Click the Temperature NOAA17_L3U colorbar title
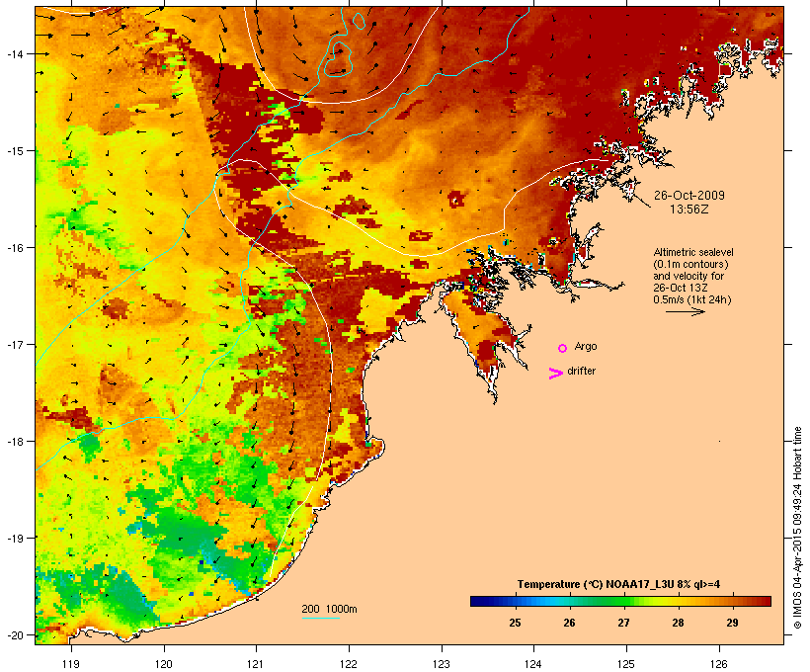 [x=618, y=585]
